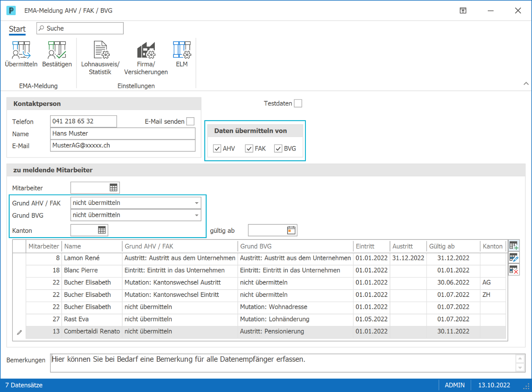Screen dimensions: 532x392
Task: Select the Lamon René row
Action: tap(266, 258)
